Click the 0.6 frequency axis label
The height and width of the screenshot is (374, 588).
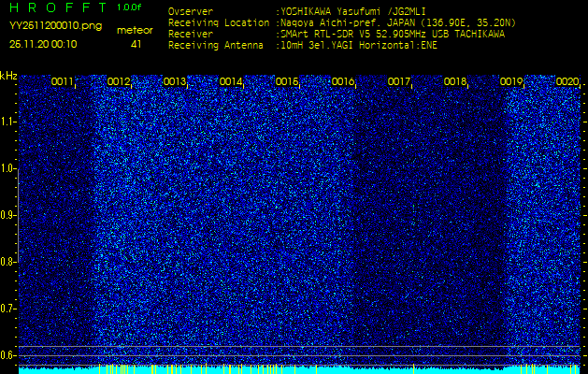[x=7, y=355]
